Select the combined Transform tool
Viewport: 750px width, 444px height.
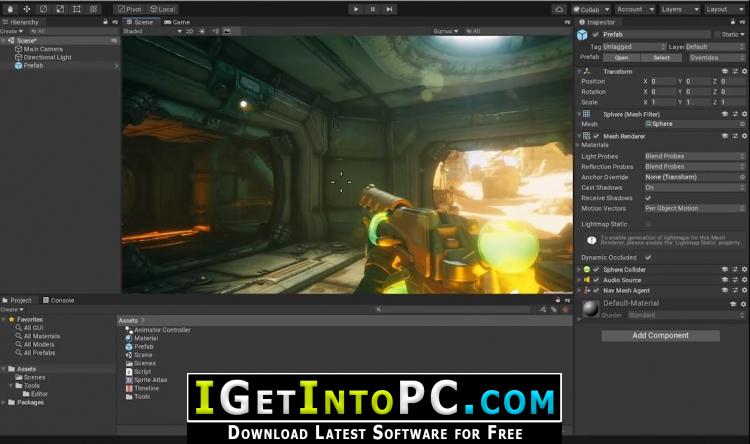(93, 9)
